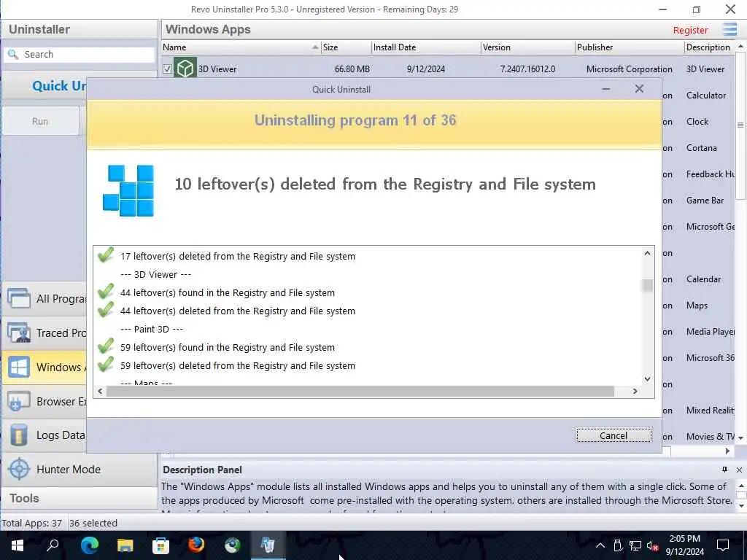Click the log's scroll up arrow

click(x=647, y=253)
